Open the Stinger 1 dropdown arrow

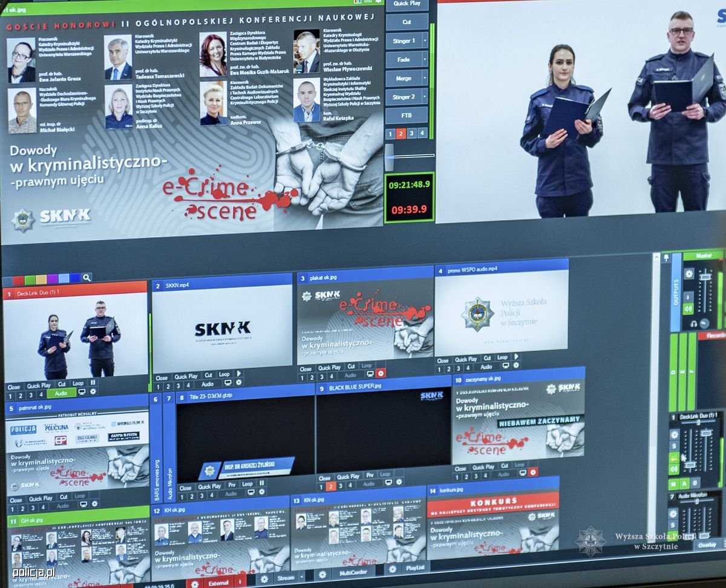point(425,41)
